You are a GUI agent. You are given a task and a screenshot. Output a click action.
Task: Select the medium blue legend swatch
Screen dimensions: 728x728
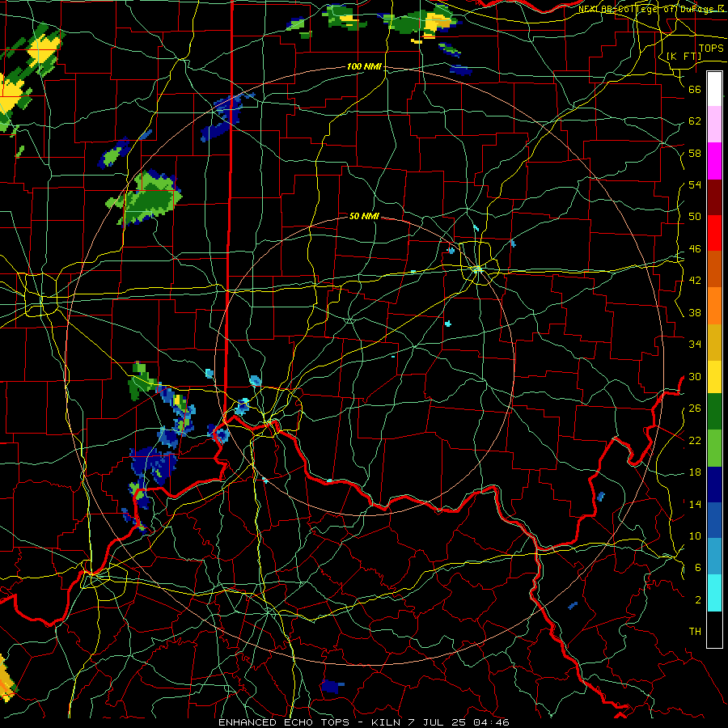click(x=714, y=520)
